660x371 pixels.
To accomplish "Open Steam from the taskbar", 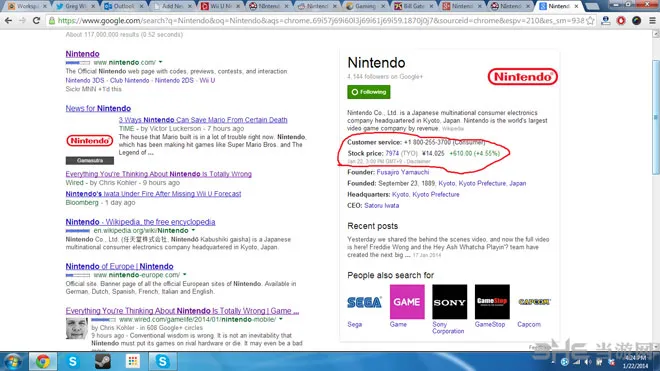I will click(102, 361).
